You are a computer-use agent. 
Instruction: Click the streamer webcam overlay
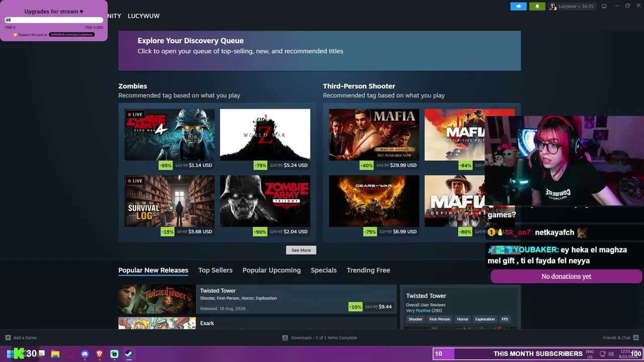(564, 161)
